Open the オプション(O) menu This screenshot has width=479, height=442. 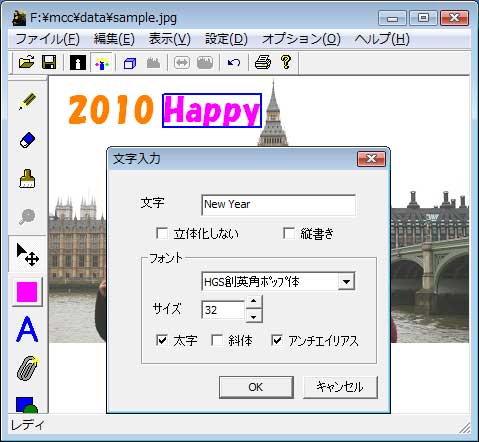pos(301,39)
